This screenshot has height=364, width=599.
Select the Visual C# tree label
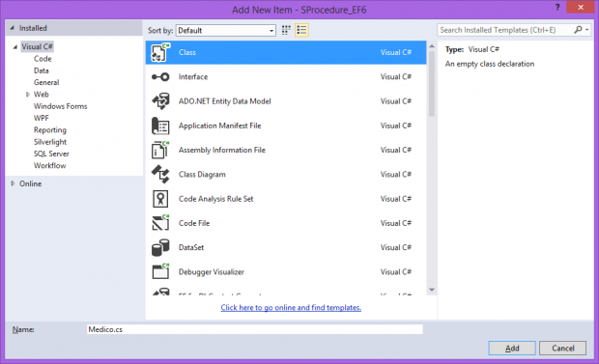[37, 46]
